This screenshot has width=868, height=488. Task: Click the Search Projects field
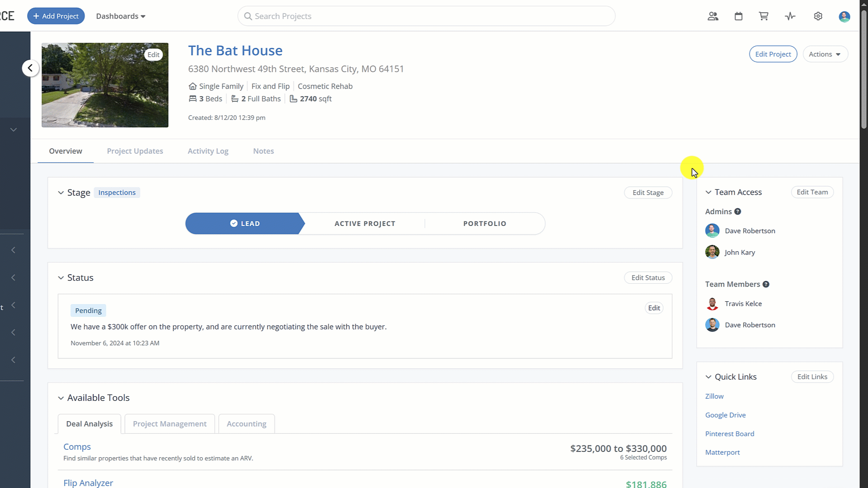pos(426,16)
